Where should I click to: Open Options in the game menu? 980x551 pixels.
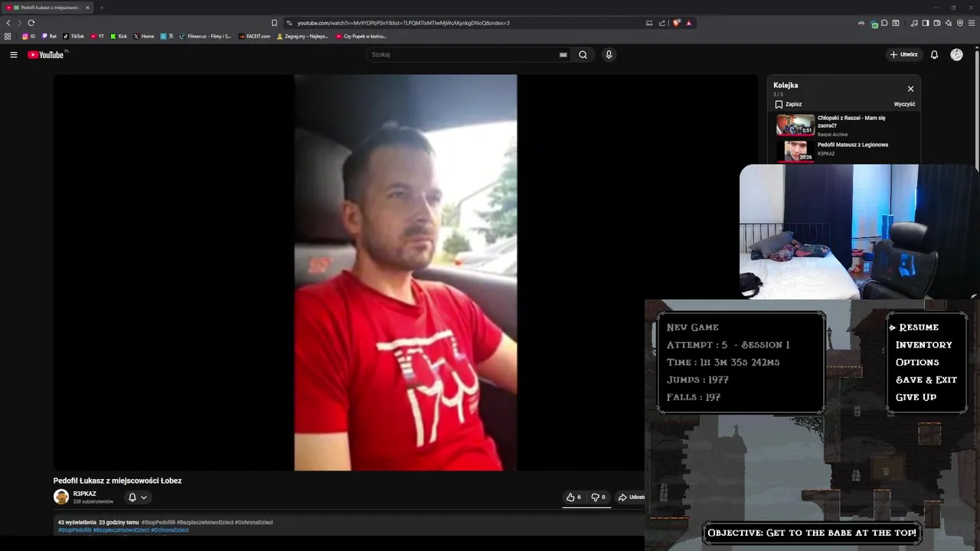[x=917, y=363]
